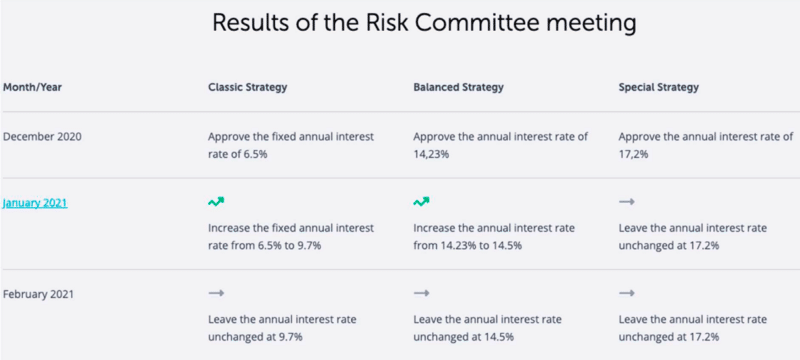Click February unchanged arrow under Special Strategy
This screenshot has width=800, height=360.
point(627,293)
